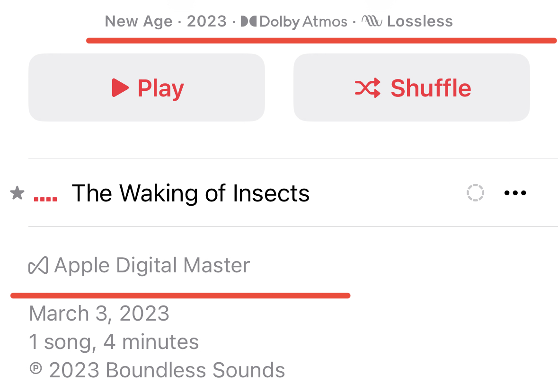The image size is (558, 392).
Task: Click the 2023 Boundless Sounds copyright line
Action: pyautogui.click(x=157, y=370)
